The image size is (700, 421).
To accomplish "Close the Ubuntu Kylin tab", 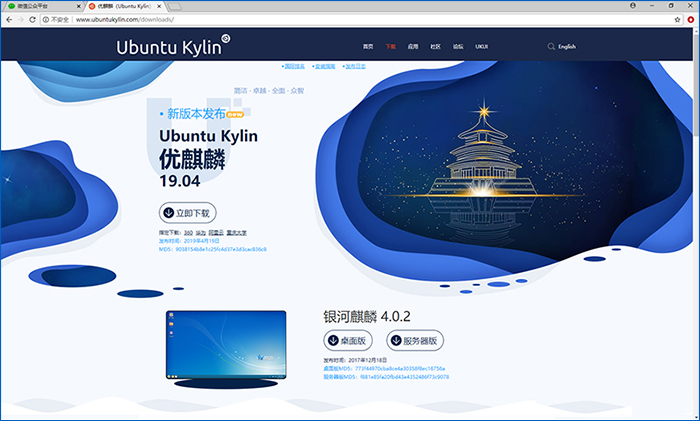I will (159, 6).
